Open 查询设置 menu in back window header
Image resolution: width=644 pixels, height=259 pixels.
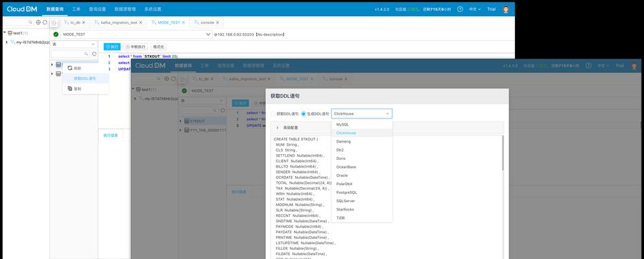pyautogui.click(x=97, y=9)
